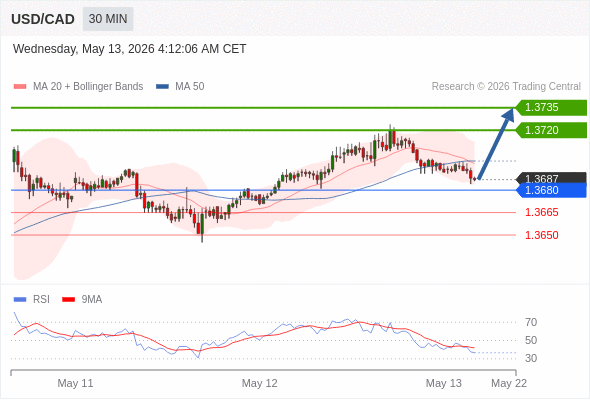
Task: Click the red 9MA legend icon
Action: pyautogui.click(x=68, y=300)
